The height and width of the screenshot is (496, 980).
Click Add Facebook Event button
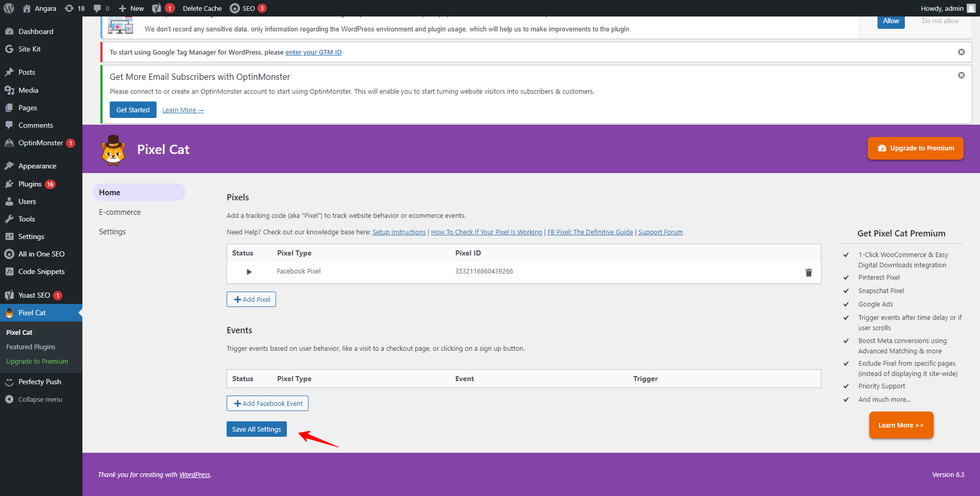coord(267,403)
